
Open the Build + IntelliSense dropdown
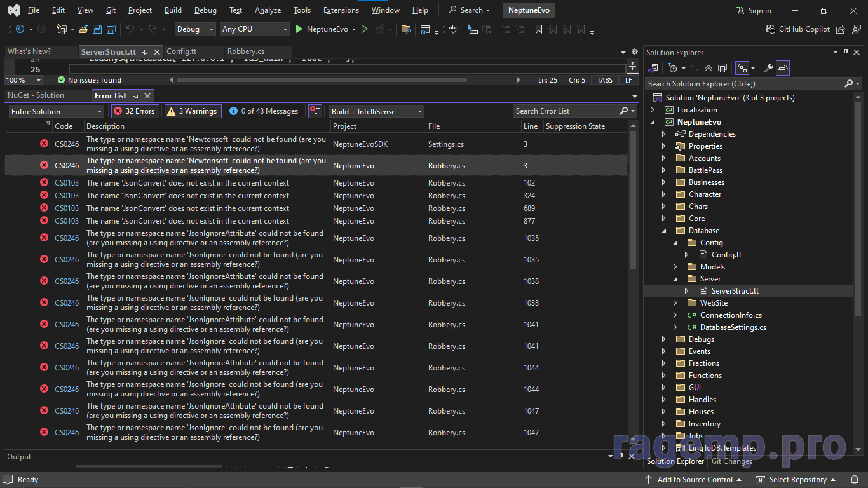click(x=376, y=111)
